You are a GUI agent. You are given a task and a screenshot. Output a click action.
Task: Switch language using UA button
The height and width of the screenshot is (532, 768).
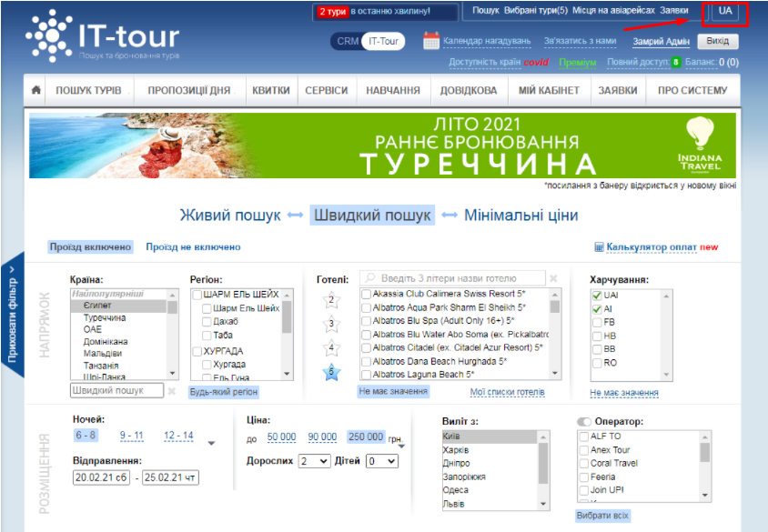pyautogui.click(x=725, y=11)
